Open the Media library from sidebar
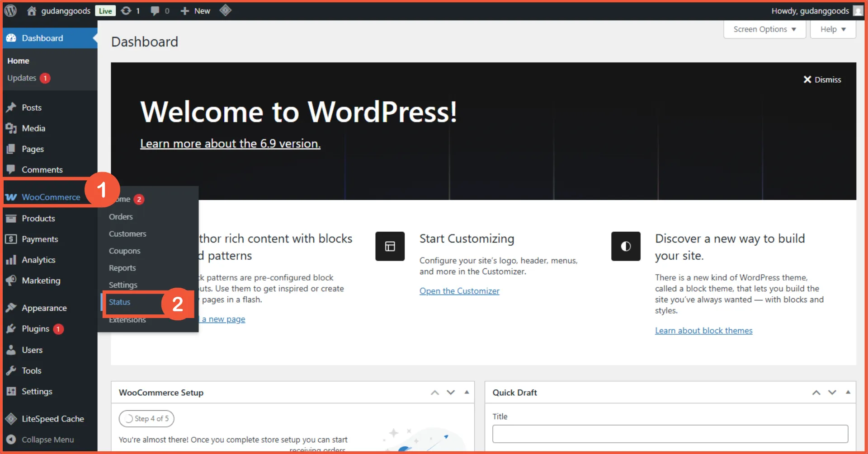Image resolution: width=868 pixels, height=454 pixels. [33, 128]
